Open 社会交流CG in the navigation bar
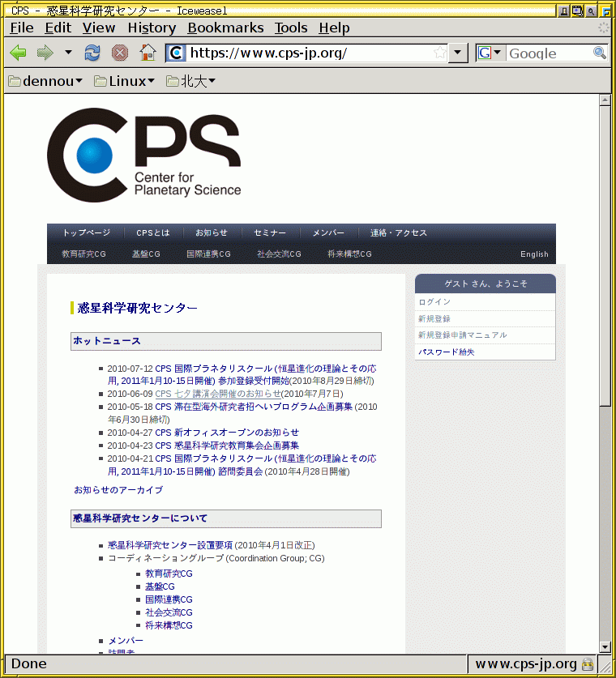This screenshot has height=678, width=616. 279,254
